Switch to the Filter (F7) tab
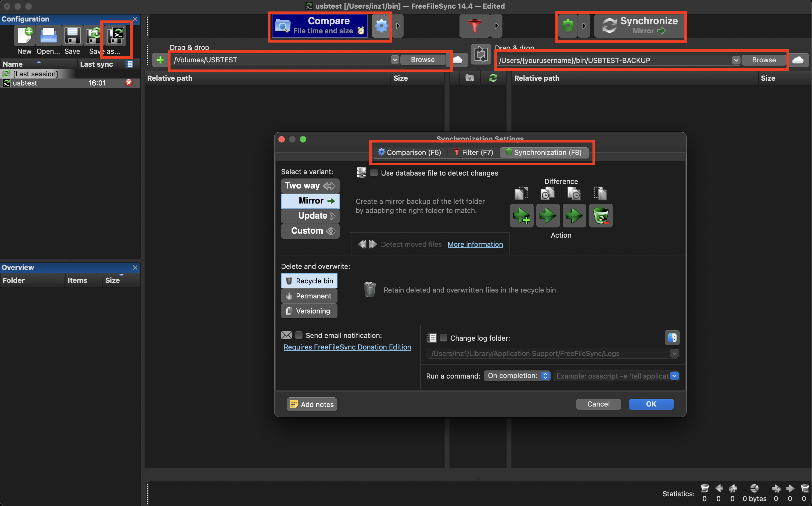Screen dimensions: 812x506 (x=473, y=152)
